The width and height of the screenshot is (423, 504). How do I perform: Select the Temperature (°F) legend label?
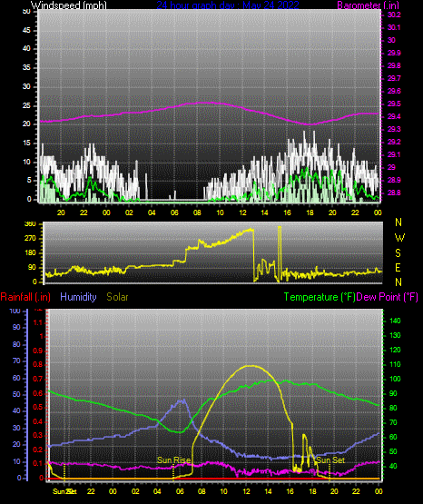click(x=320, y=297)
